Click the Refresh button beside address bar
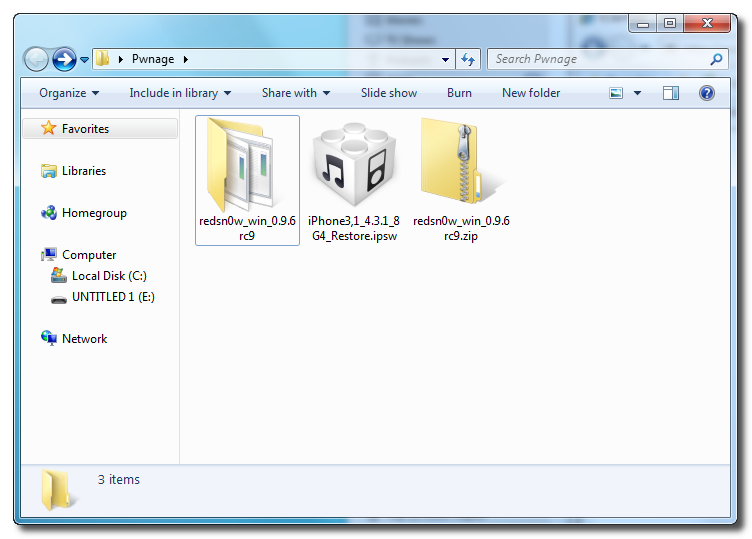752x539 pixels. pos(468,59)
